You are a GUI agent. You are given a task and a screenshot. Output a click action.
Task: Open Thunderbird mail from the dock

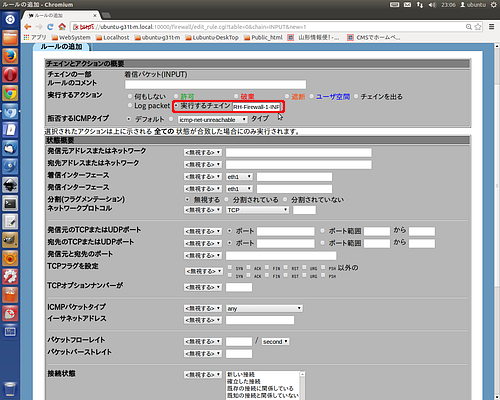(x=10, y=148)
